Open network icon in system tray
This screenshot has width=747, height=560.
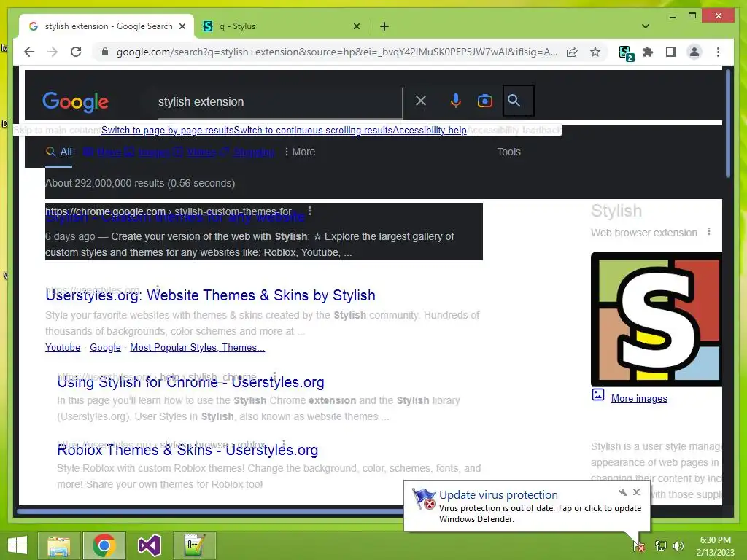click(660, 546)
